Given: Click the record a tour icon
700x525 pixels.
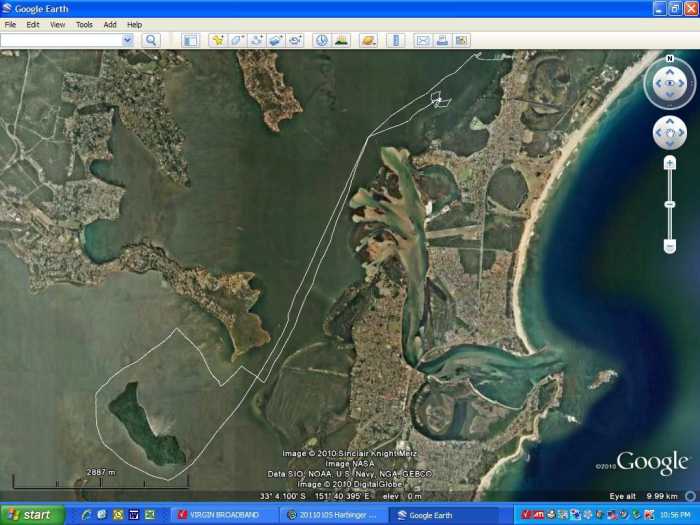Looking at the screenshot, I should coord(295,40).
